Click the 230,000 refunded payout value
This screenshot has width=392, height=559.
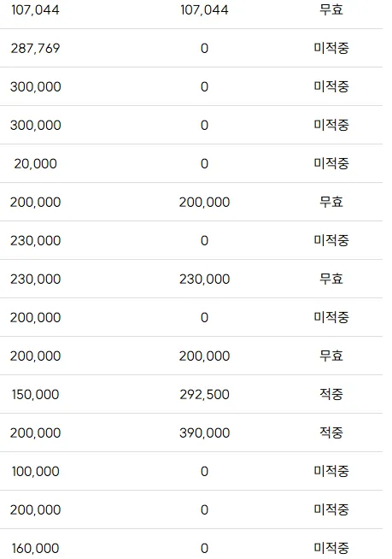click(x=205, y=279)
